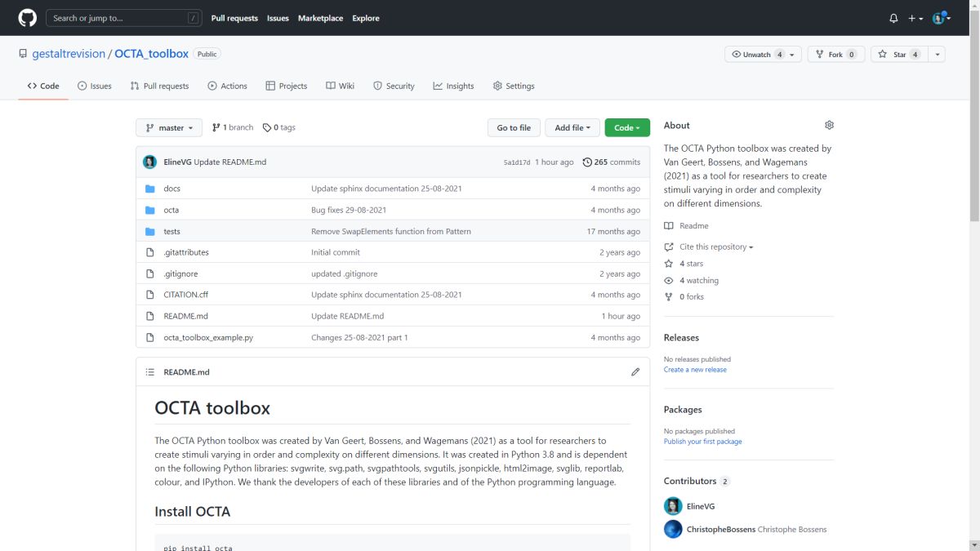Open the Releases heading link
Image resolution: width=980 pixels, height=551 pixels.
click(681, 337)
